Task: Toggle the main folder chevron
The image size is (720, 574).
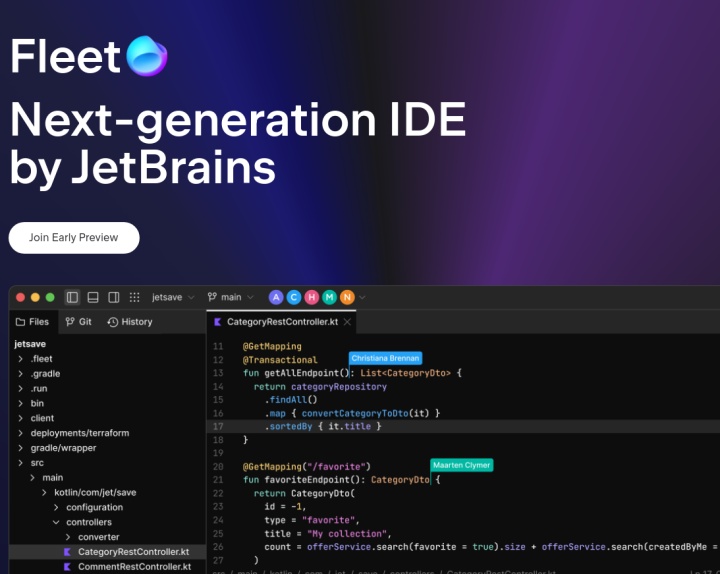Action: (x=32, y=478)
